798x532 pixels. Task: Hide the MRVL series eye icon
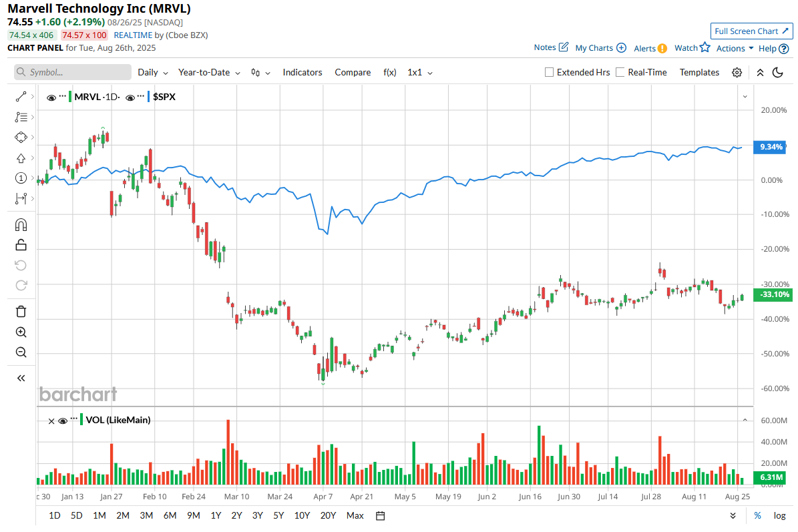(51, 97)
